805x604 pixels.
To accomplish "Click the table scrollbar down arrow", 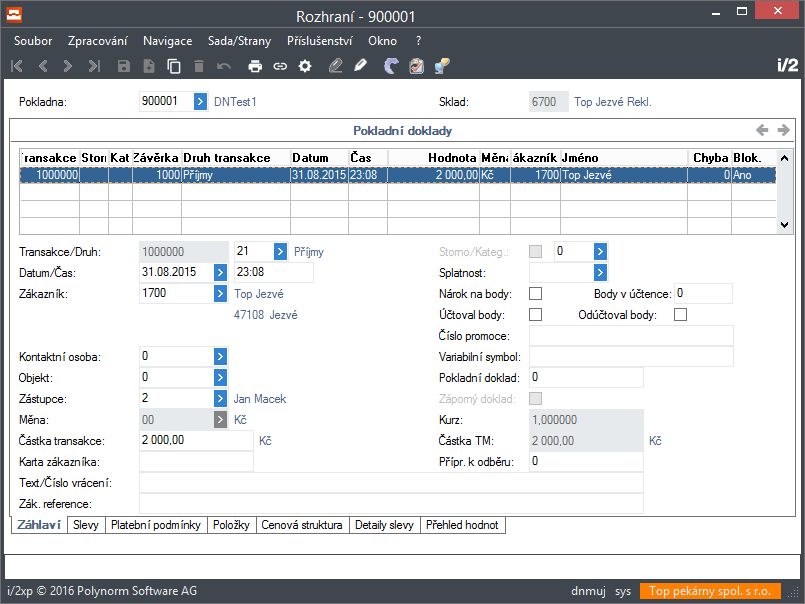I will pyautogui.click(x=784, y=224).
